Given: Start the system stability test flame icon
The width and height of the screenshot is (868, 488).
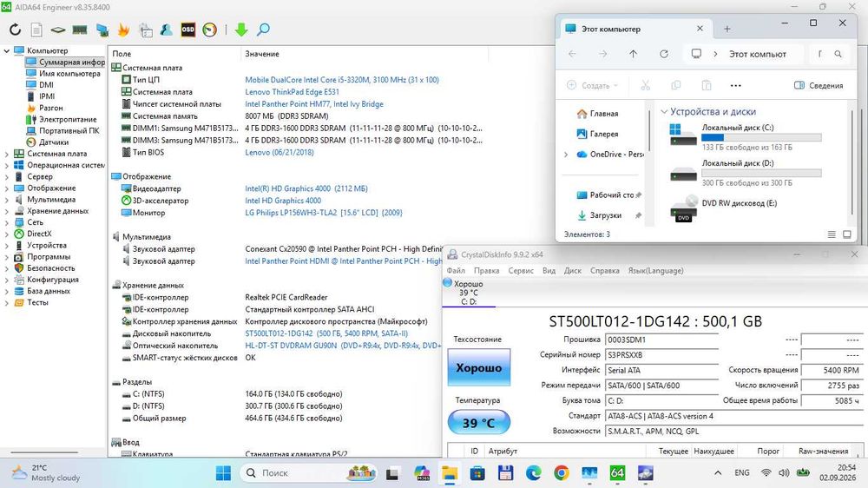Looking at the screenshot, I should click(x=123, y=30).
